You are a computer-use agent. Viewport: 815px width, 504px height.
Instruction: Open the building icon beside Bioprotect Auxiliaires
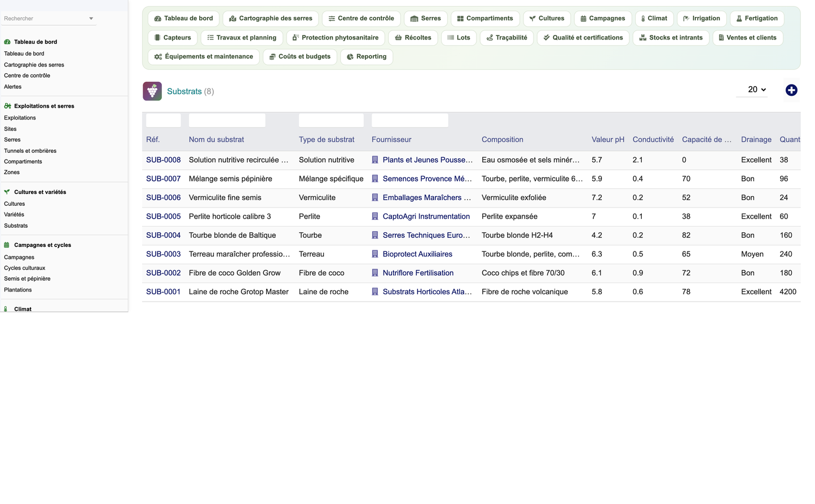[x=375, y=254]
